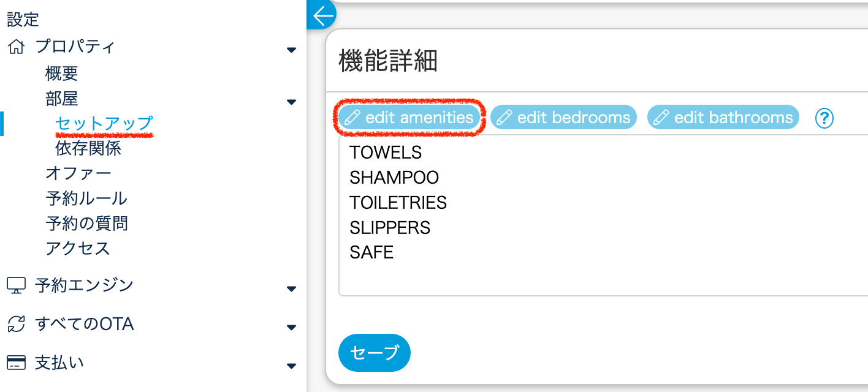Expand the すべてのOTA section arrow

tap(291, 327)
